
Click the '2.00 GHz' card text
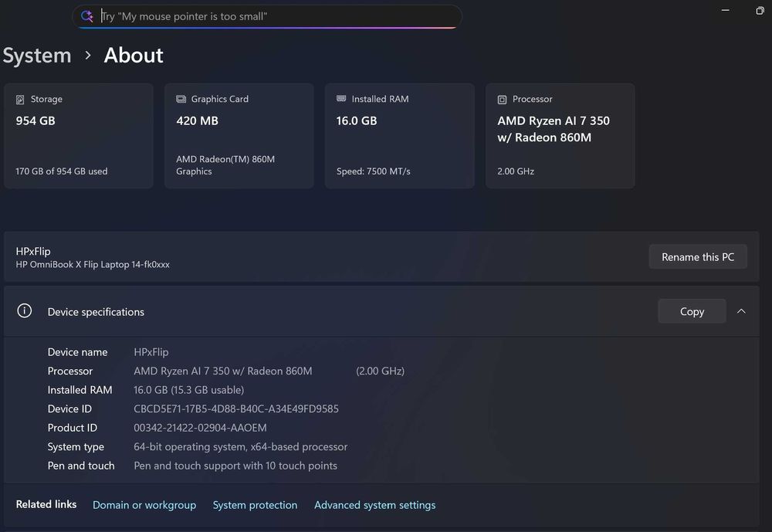pos(516,171)
